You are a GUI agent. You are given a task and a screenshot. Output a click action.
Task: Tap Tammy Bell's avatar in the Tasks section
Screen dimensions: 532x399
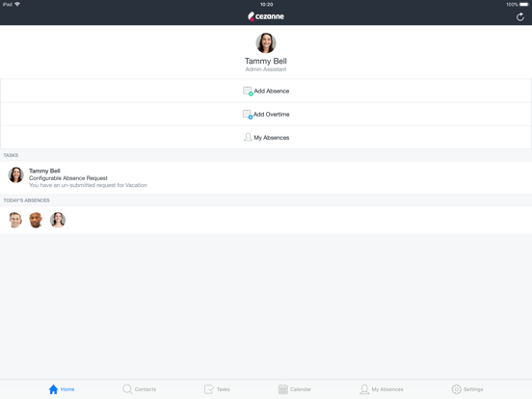click(16, 174)
